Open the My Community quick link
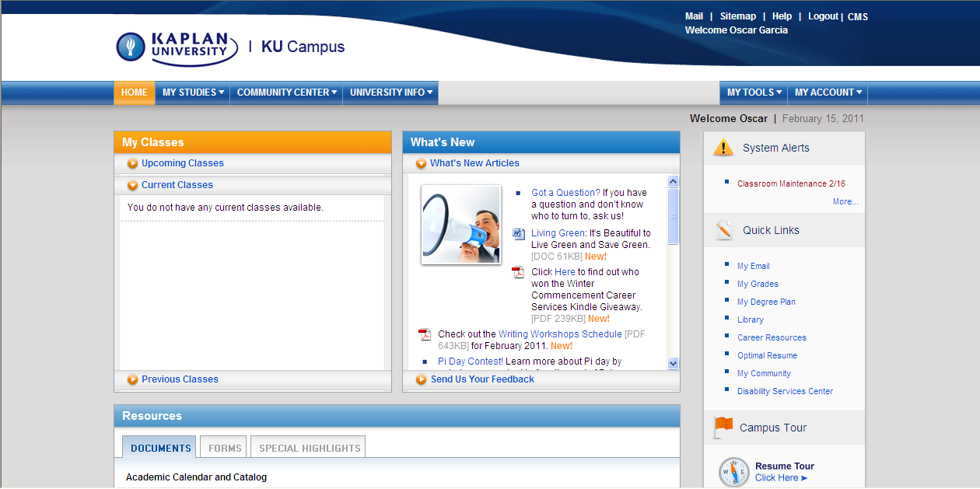 pos(764,374)
